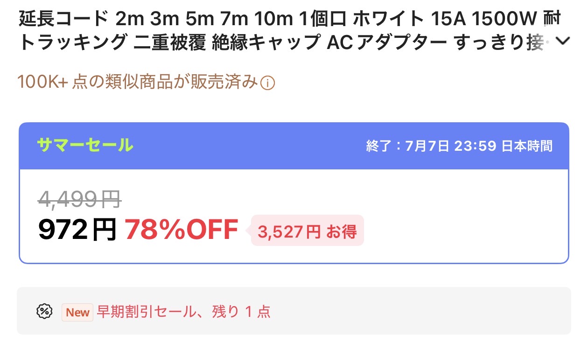Expand the product title with the chevron
Viewport: 588px width, 364px height.
tap(563, 42)
